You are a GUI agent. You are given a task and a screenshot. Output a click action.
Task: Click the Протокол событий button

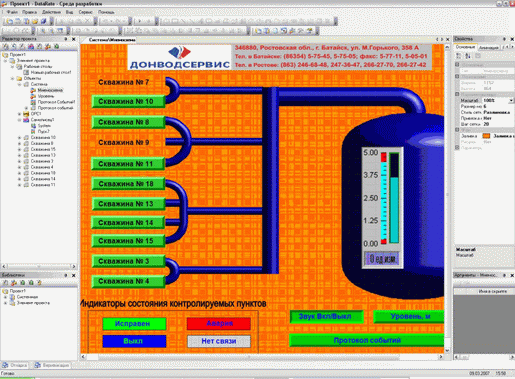[366, 340]
